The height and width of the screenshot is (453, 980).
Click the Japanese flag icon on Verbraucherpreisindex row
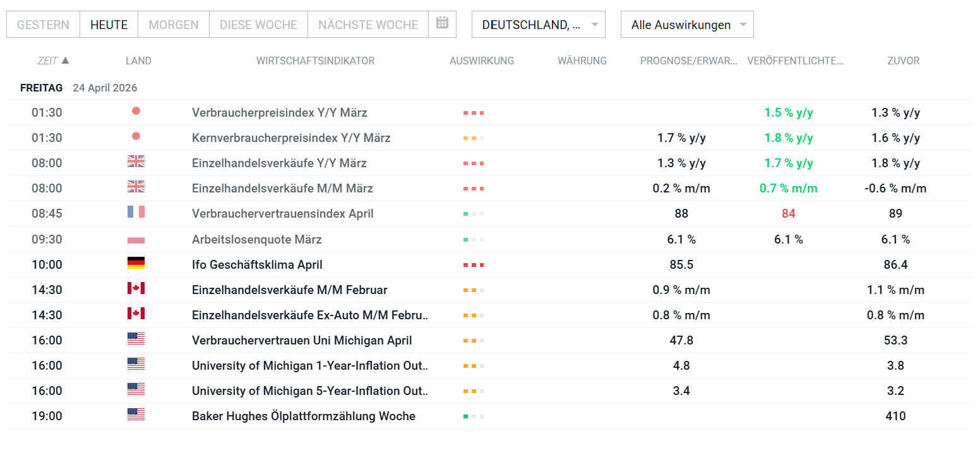(x=135, y=112)
